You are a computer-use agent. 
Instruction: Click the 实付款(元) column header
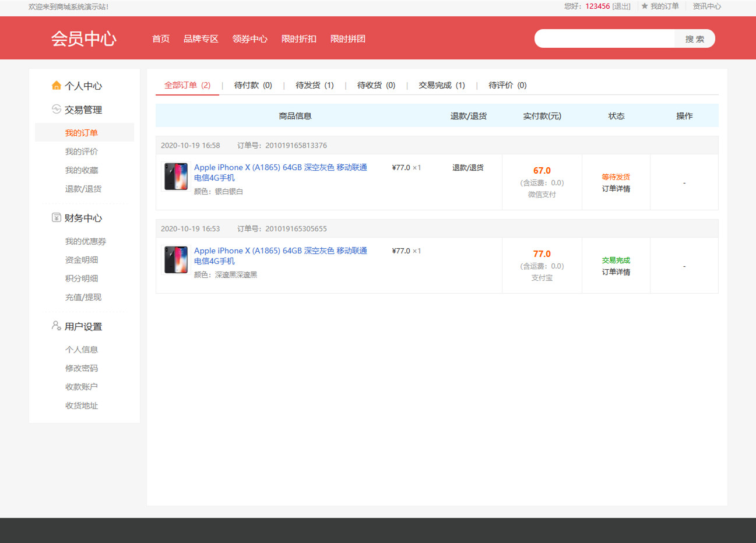(x=542, y=116)
